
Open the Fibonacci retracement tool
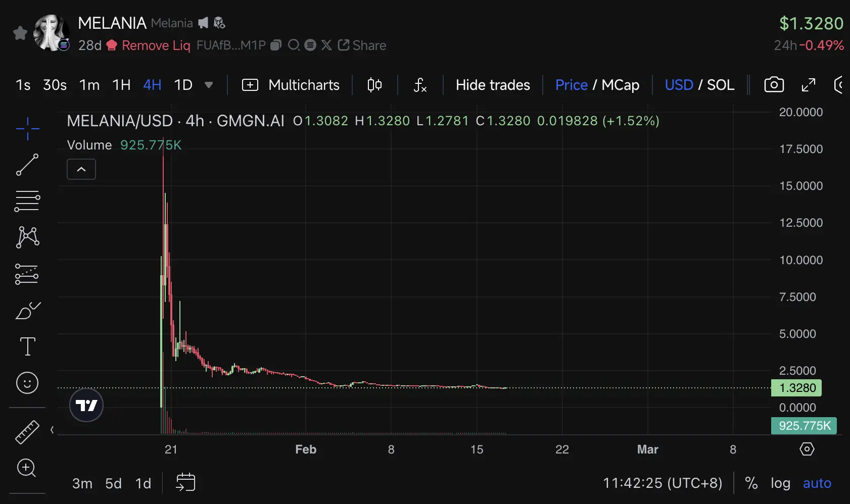tap(27, 201)
